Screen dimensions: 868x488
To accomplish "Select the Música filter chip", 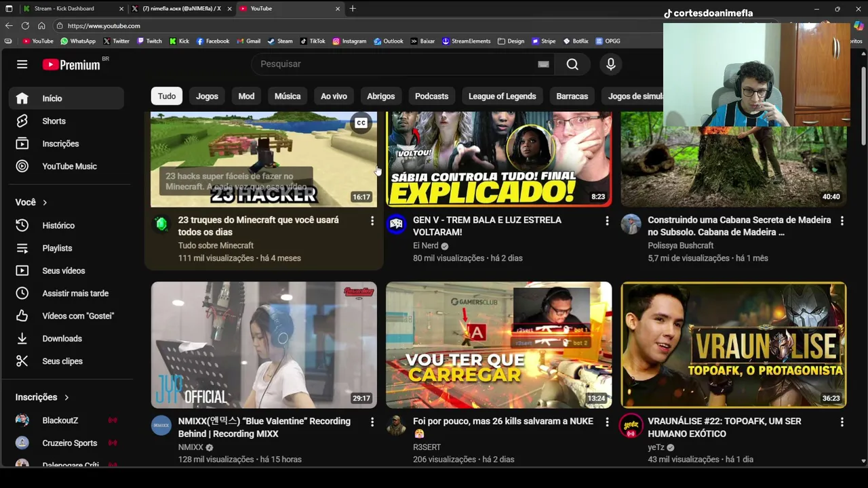I will 288,96.
